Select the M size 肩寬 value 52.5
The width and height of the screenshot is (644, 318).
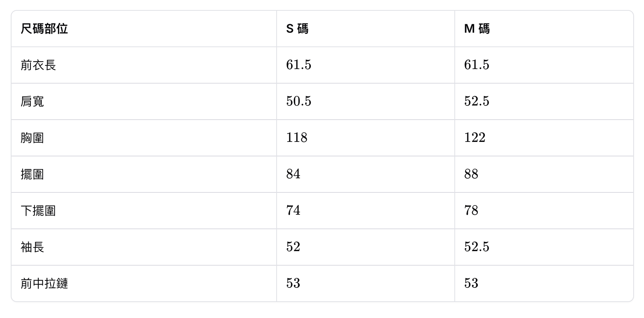coord(476,101)
